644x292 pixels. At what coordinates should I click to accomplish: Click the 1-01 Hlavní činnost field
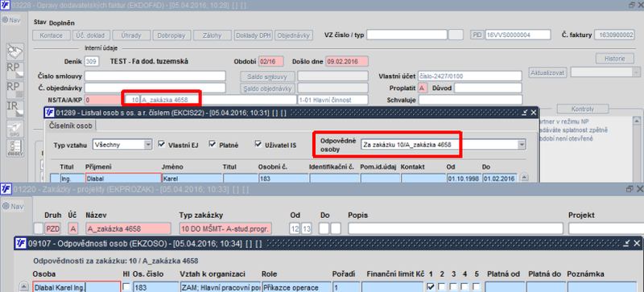pyautogui.click(x=333, y=100)
